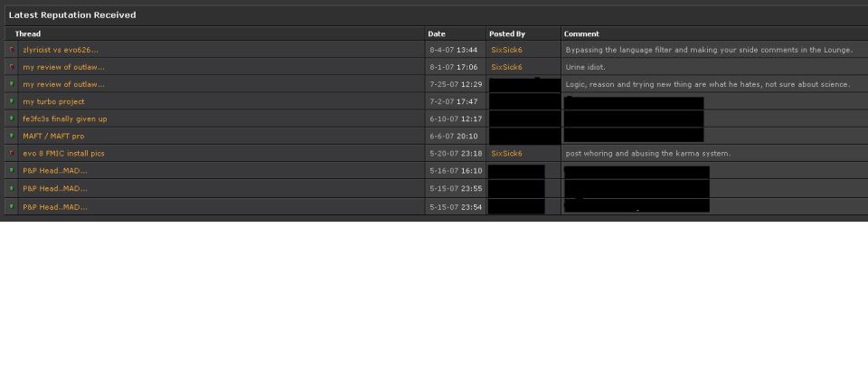Open the 'my turbo project' thread

53,102
